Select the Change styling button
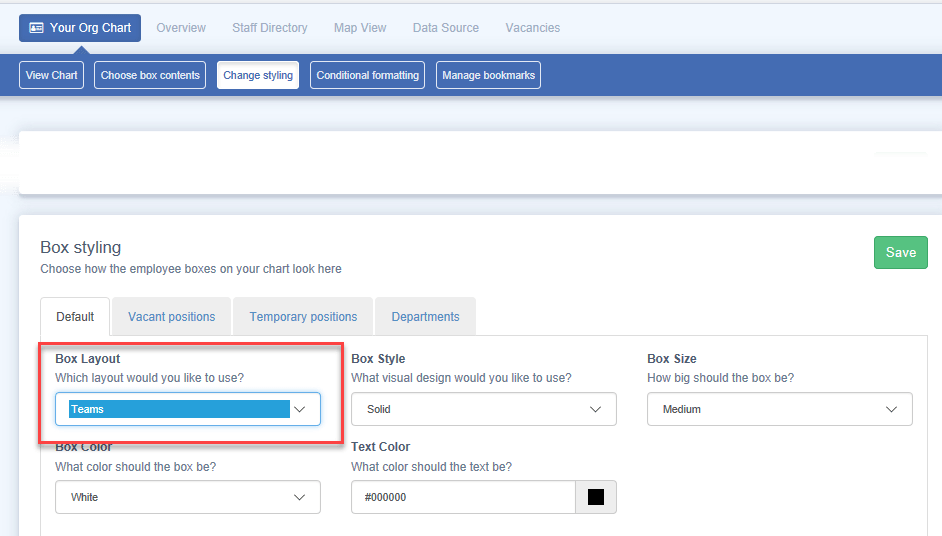The width and height of the screenshot is (942, 536). (x=258, y=75)
